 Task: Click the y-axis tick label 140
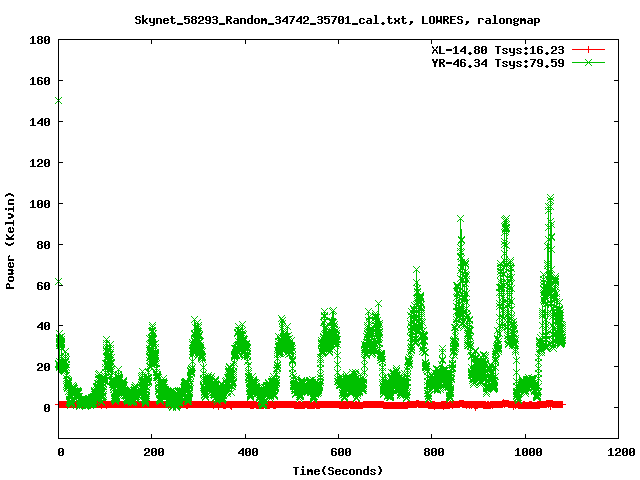40,122
